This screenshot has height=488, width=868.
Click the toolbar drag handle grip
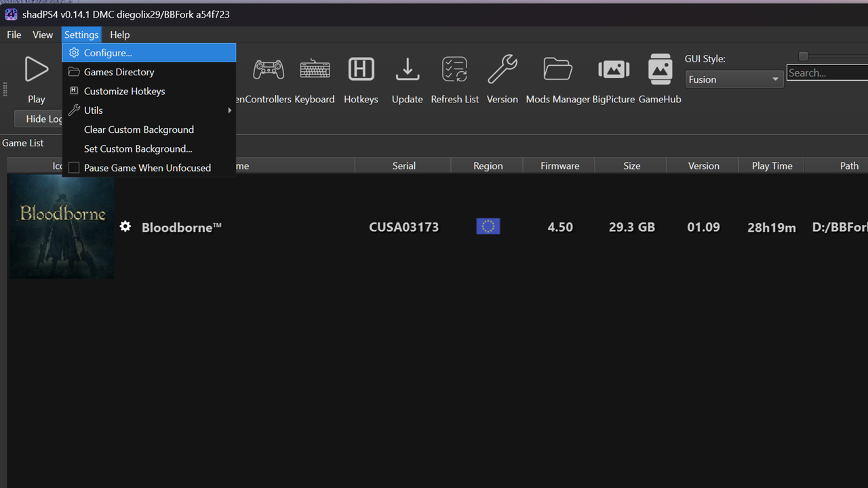pos(5,89)
